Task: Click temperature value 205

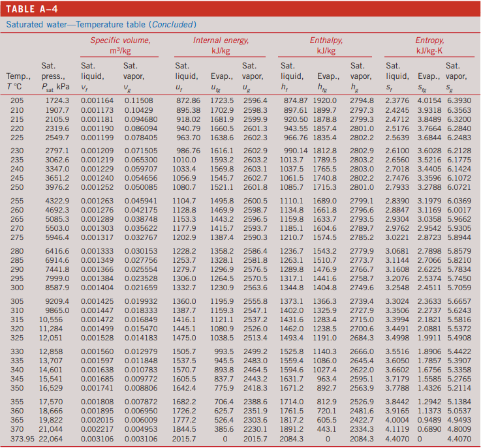Action: 17,100
